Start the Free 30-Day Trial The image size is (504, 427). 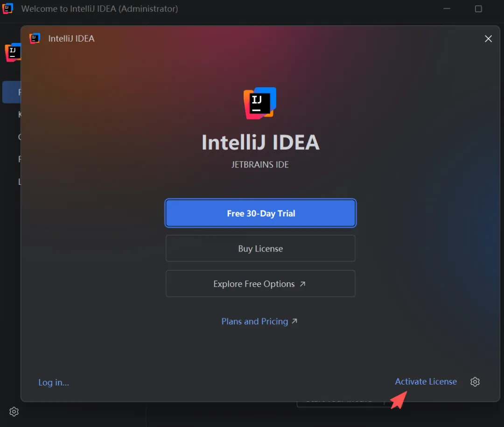pyautogui.click(x=260, y=213)
